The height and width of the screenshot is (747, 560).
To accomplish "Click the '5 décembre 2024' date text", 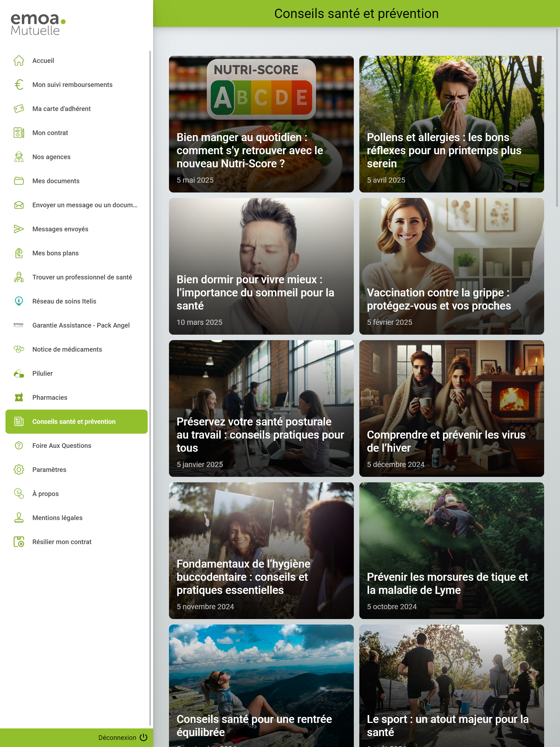I will [x=395, y=464].
